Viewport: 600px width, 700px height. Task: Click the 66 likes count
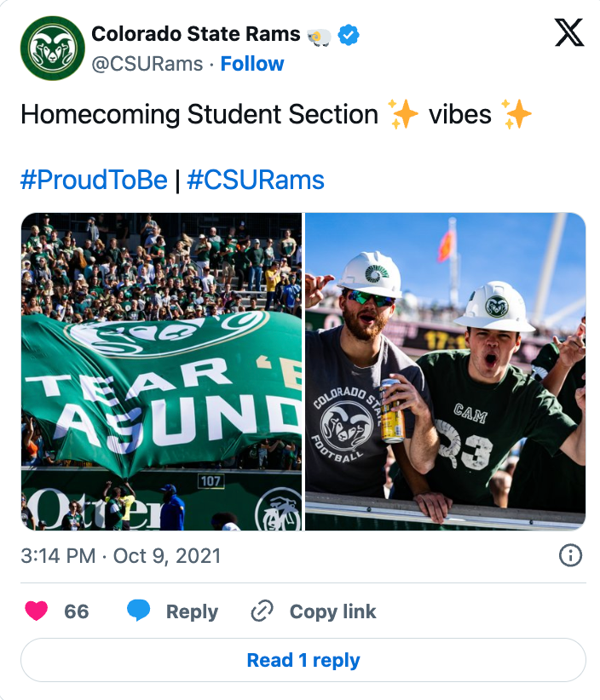coord(77,611)
